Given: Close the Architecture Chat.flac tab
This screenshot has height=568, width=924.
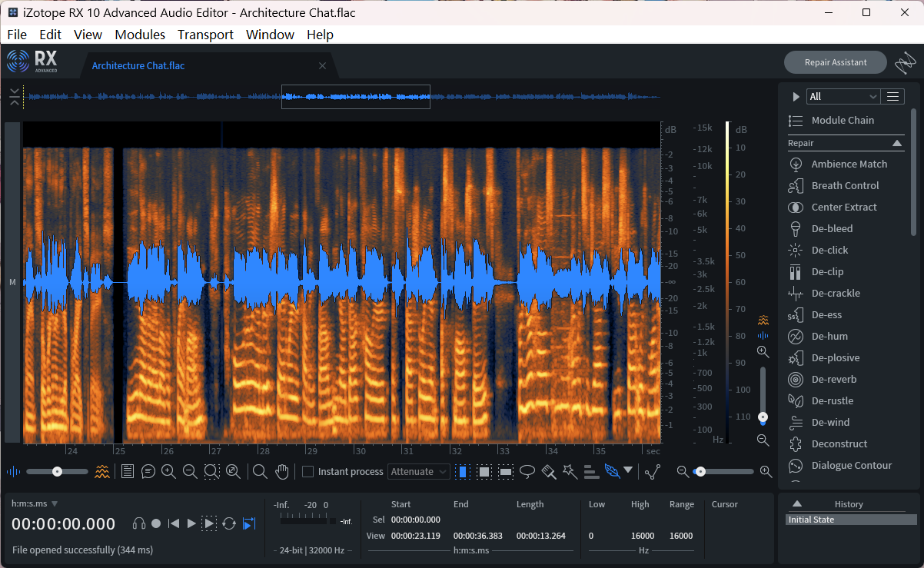Looking at the screenshot, I should [322, 66].
